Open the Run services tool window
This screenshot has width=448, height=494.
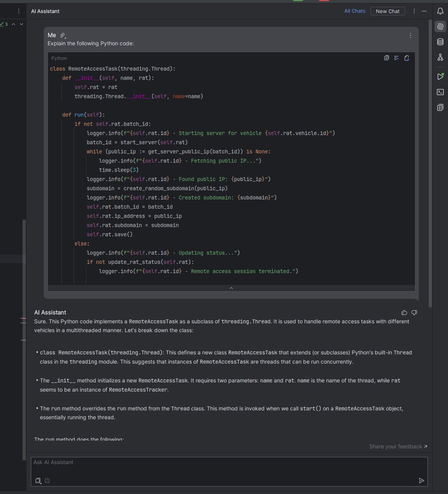click(440, 77)
